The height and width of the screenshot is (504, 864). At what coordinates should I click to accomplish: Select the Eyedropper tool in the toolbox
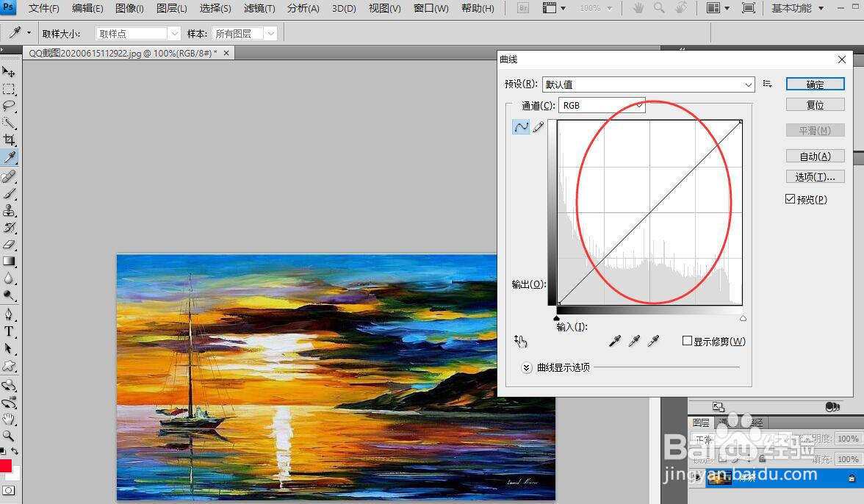9,158
